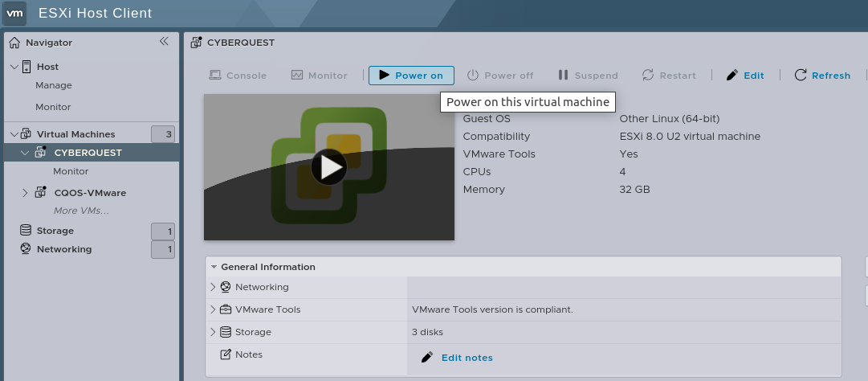Screen dimensions: 868x381
Task: Collapse the Virtual Machines tree node
Action: point(14,134)
